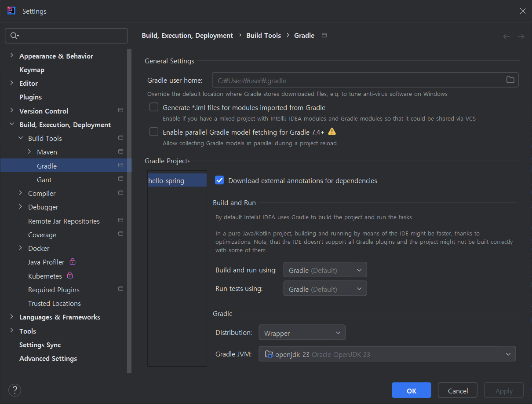Click the project-level icon on Required Plugins row
Screen dimensions: 532x404
(x=120, y=289)
